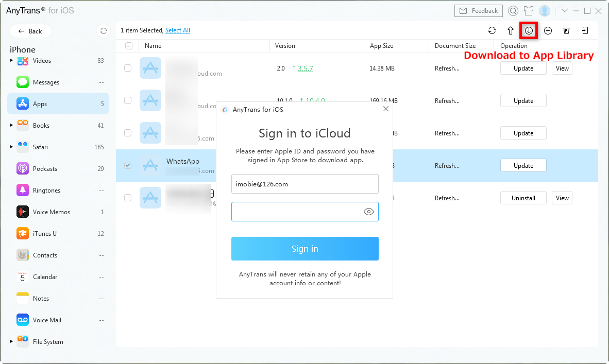609x364 pixels.
Task: Check the box for the 14.38 MB app
Action: 128,68
